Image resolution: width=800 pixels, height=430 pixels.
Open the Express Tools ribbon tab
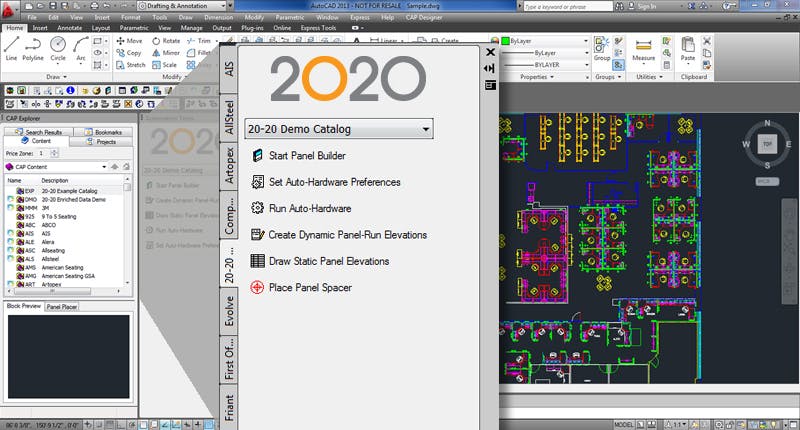(318, 28)
